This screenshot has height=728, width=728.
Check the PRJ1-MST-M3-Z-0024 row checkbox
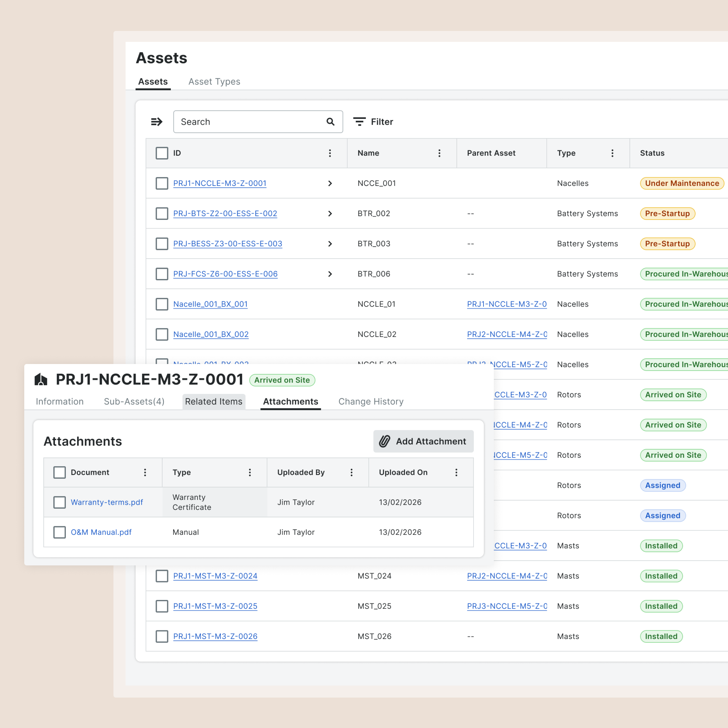(162, 576)
